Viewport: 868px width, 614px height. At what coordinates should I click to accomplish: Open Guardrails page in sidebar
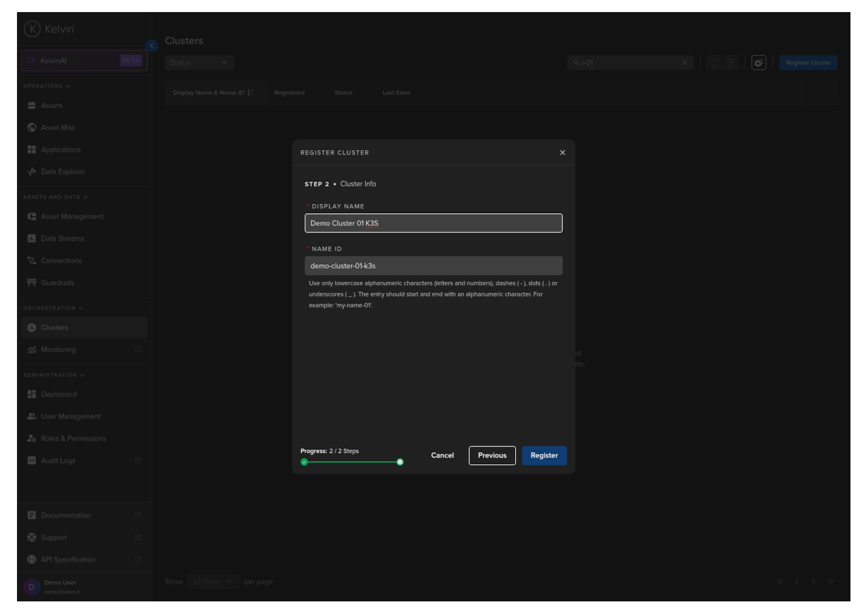pos(57,283)
